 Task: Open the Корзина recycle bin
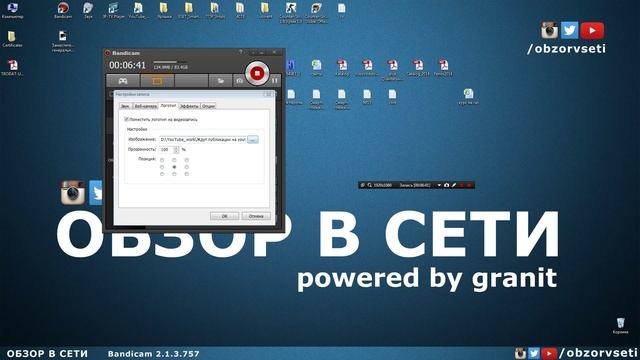pos(620,326)
